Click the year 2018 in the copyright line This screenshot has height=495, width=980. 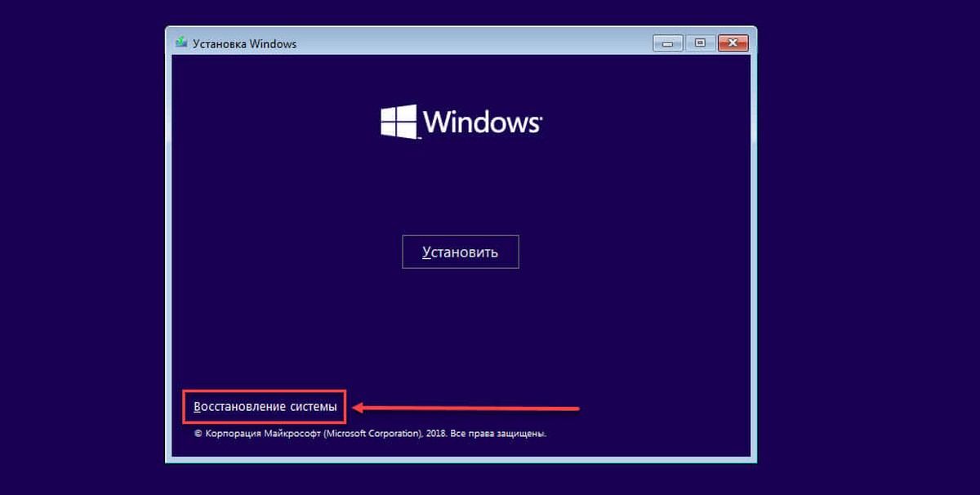click(x=436, y=435)
